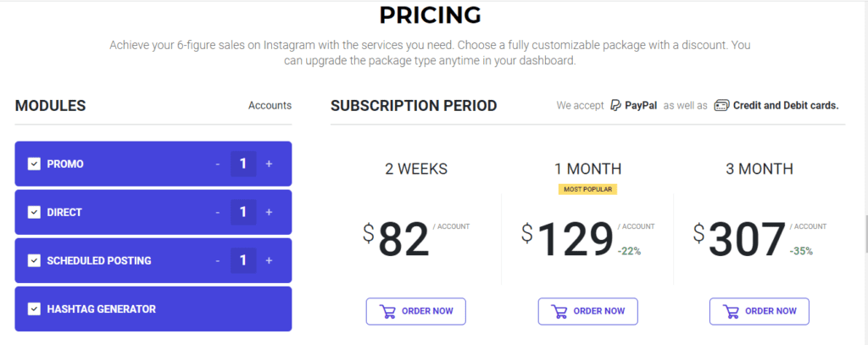The width and height of the screenshot is (868, 345).
Task: Disable the Hashtag Generator checkbox
Action: click(34, 309)
